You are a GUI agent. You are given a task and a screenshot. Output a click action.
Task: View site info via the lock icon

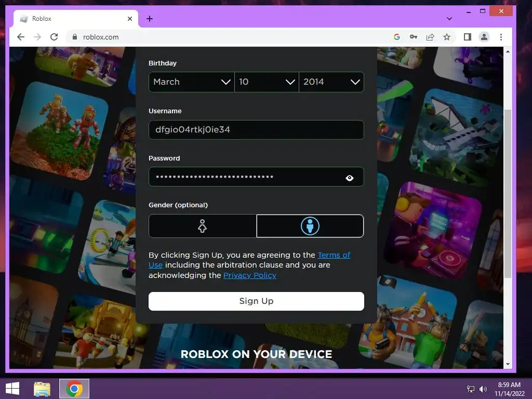(75, 37)
